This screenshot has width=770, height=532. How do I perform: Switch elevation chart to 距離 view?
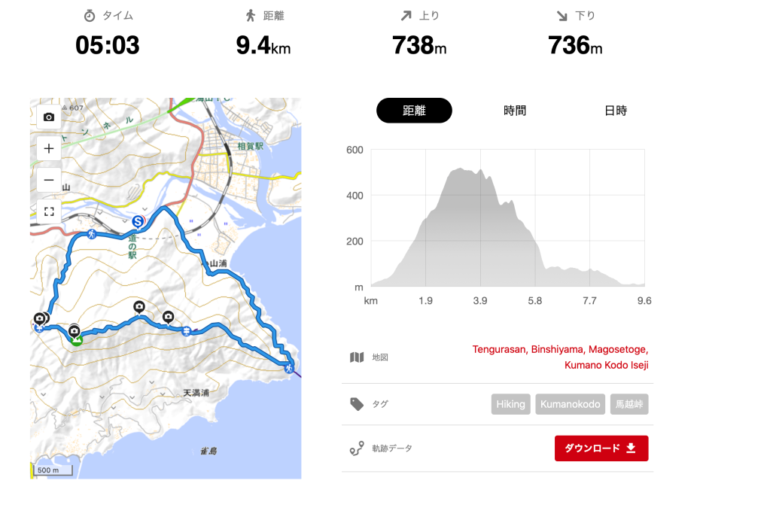(414, 111)
